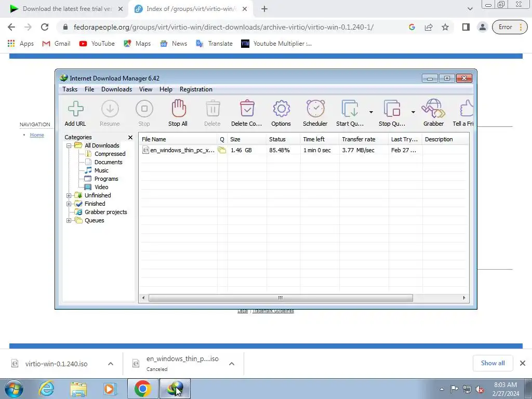Open Start Queue dropdown arrow

click(x=371, y=112)
